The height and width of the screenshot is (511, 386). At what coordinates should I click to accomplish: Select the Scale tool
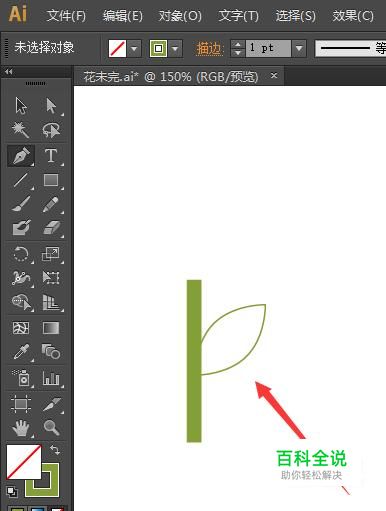tap(51, 254)
